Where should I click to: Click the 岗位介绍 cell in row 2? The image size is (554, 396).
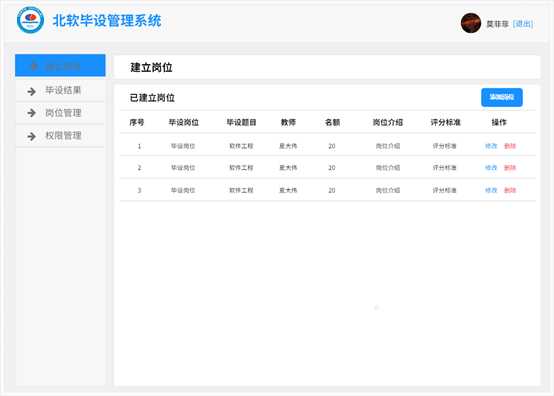point(388,168)
